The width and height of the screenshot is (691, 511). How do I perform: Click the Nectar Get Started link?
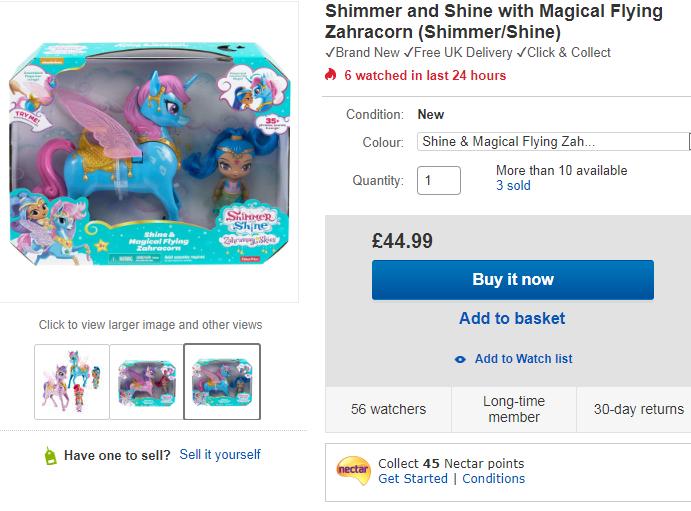(413, 479)
